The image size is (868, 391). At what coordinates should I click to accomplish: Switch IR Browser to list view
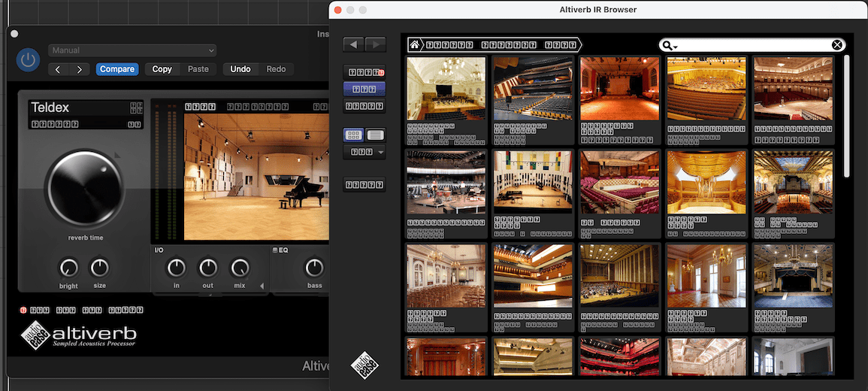point(375,135)
